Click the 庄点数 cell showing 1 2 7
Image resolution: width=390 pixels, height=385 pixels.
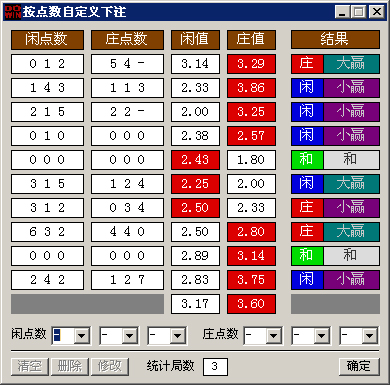[127, 280]
